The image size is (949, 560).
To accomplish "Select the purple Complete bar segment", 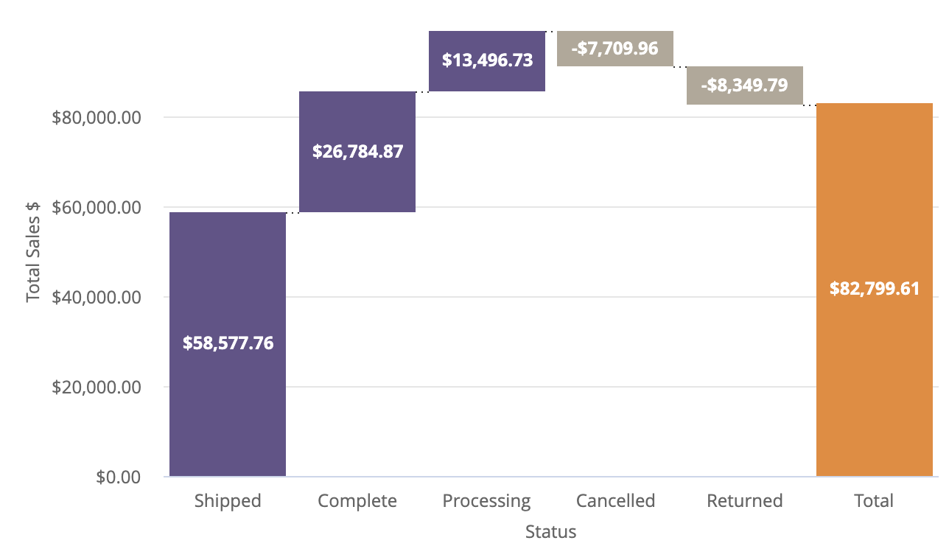I will click(357, 184).
